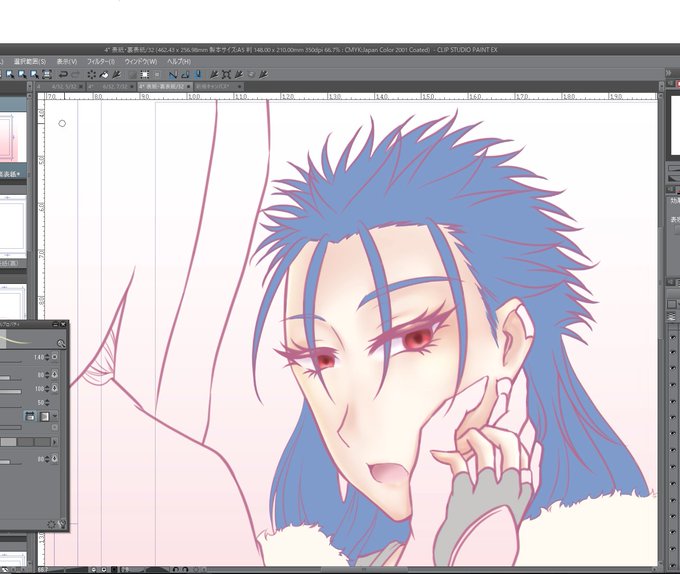Screen dimensions: 680x574
Task: Click the light gray segment in the indicator bar
Action: click(x=9, y=442)
